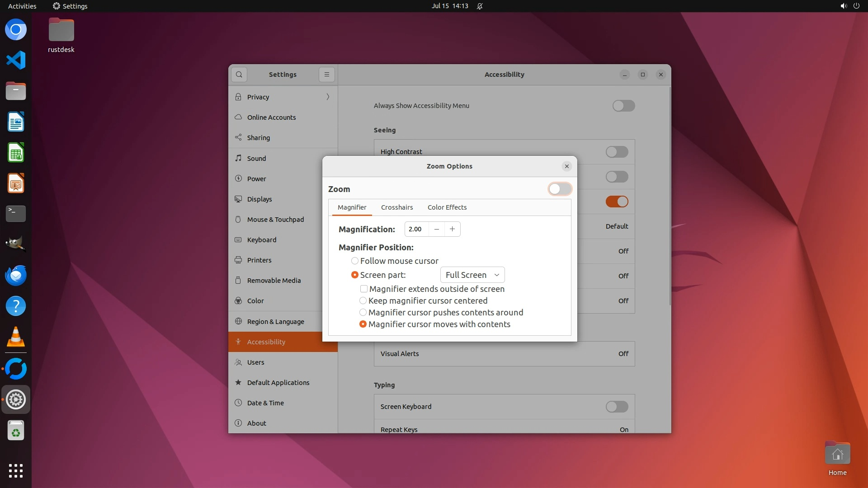Image resolution: width=868 pixels, height=488 pixels.
Task: Click the volume icon in top bar
Action: (x=843, y=6)
